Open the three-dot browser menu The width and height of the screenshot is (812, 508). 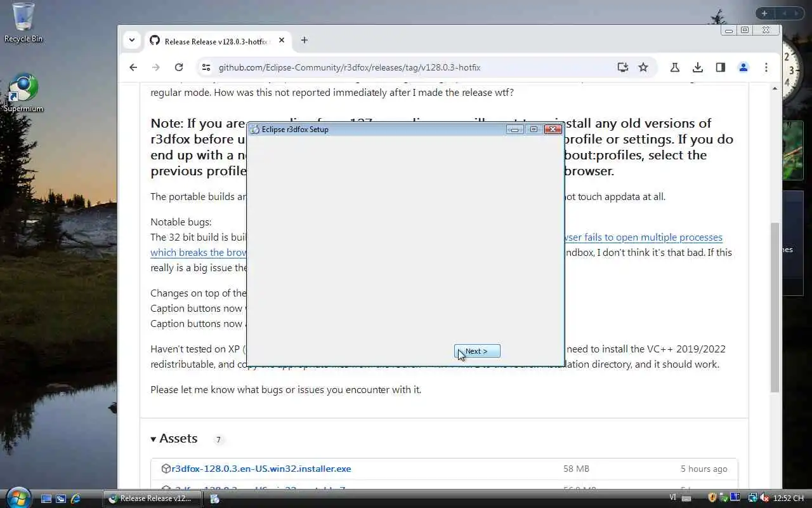tap(766, 67)
